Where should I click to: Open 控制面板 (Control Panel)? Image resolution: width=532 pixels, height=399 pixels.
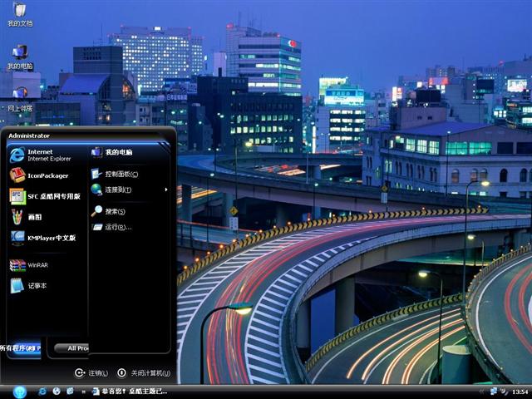[121, 174]
